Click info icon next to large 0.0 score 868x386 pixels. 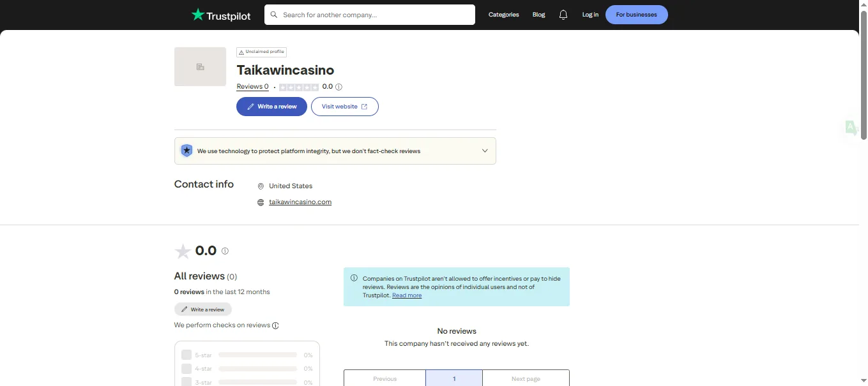pos(225,251)
